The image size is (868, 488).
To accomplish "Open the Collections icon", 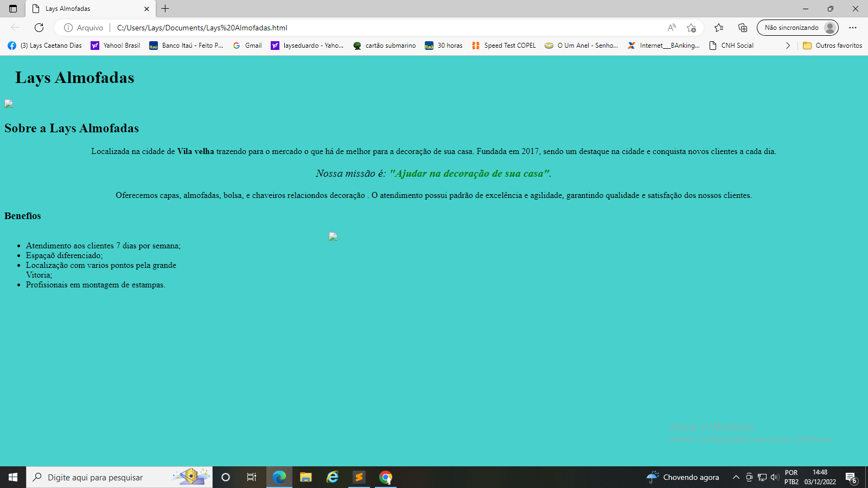I will [743, 28].
